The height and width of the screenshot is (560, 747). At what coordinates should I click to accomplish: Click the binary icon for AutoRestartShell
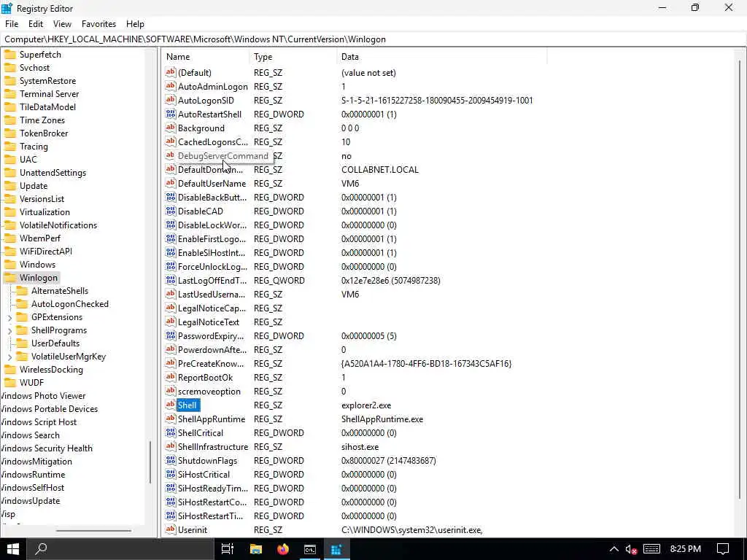(x=171, y=114)
